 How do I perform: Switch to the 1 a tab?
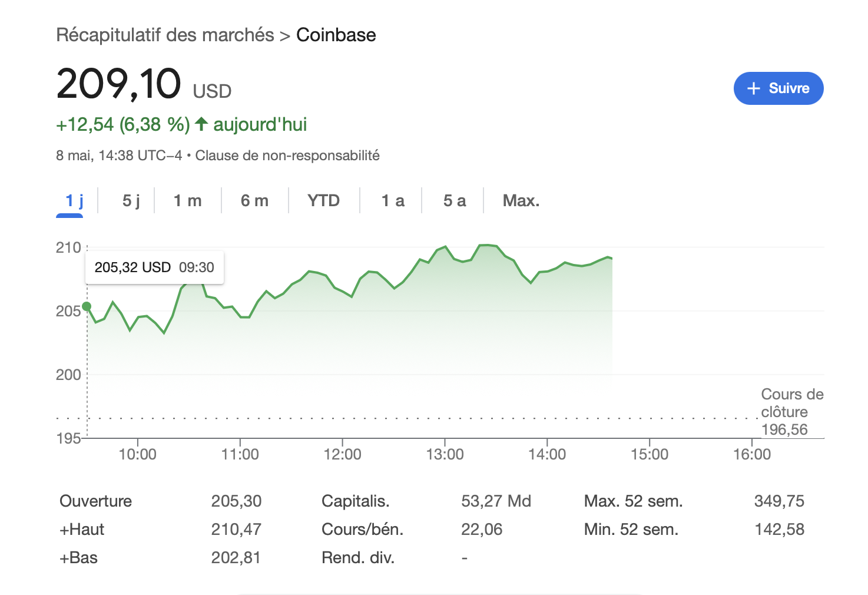[x=393, y=201]
